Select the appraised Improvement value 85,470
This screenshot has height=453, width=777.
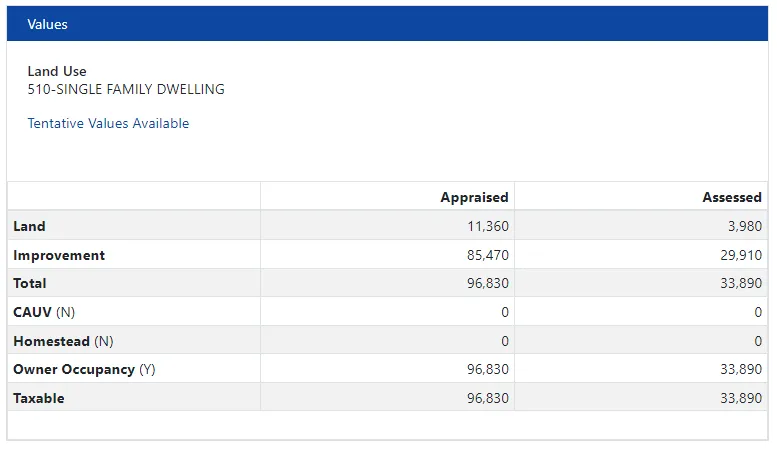tap(487, 255)
